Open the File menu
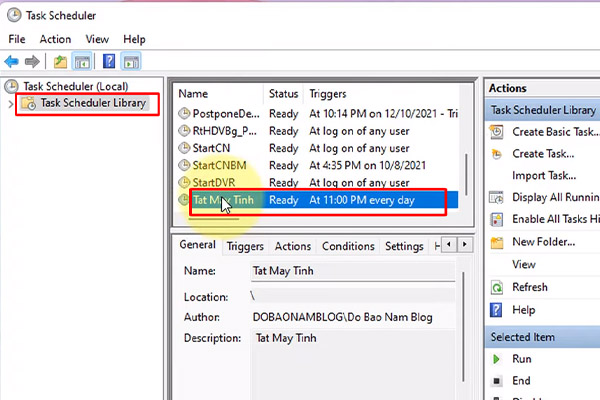 (17, 39)
